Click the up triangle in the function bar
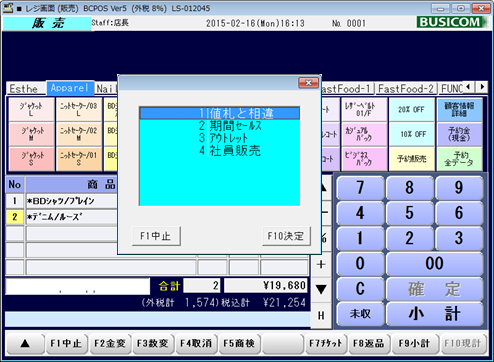 click(x=25, y=344)
